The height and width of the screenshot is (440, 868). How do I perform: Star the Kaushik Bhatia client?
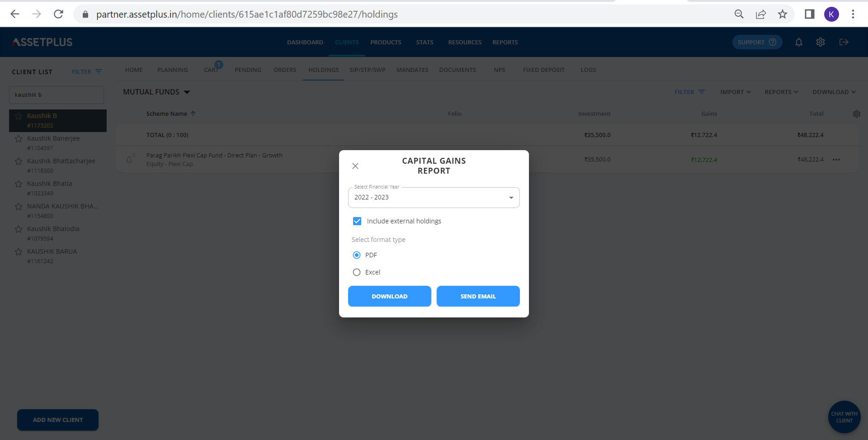click(19, 184)
